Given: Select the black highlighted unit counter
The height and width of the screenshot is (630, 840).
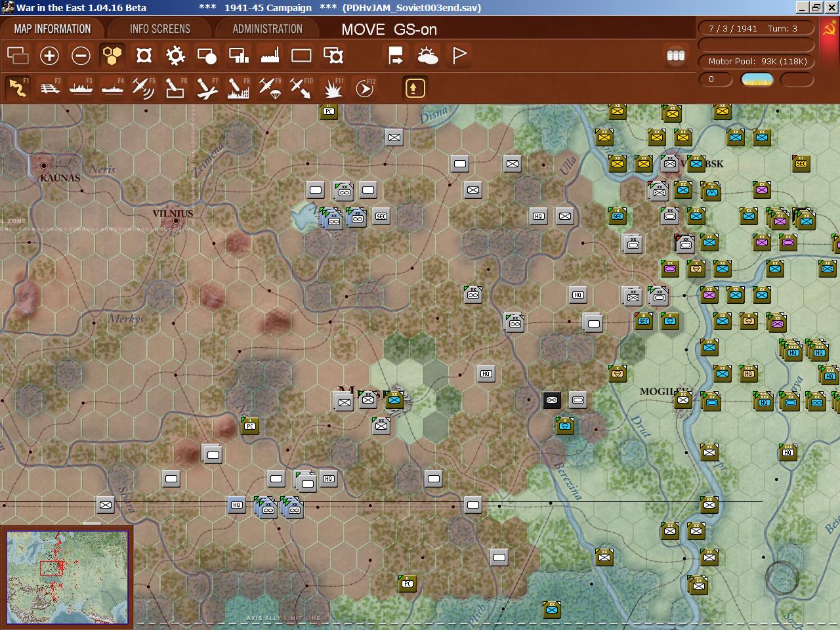Looking at the screenshot, I should pyautogui.click(x=552, y=400).
